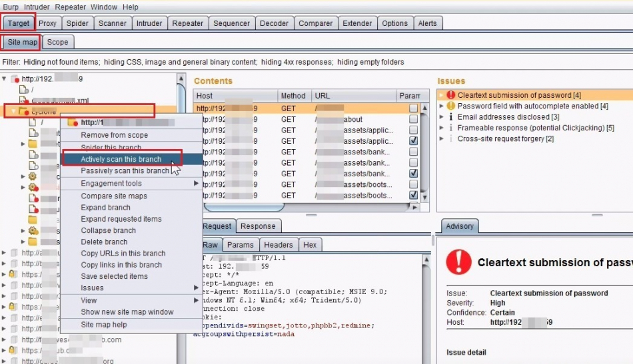Click the Contents table scroll-down arrow
The width and height of the screenshot is (633, 364).
(x=424, y=198)
